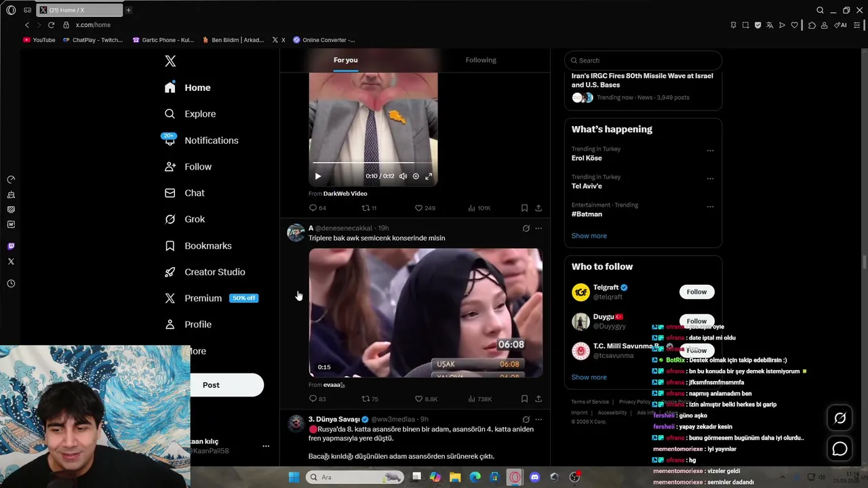
Task: Open floating Grok button at bottom right
Action: (840, 418)
